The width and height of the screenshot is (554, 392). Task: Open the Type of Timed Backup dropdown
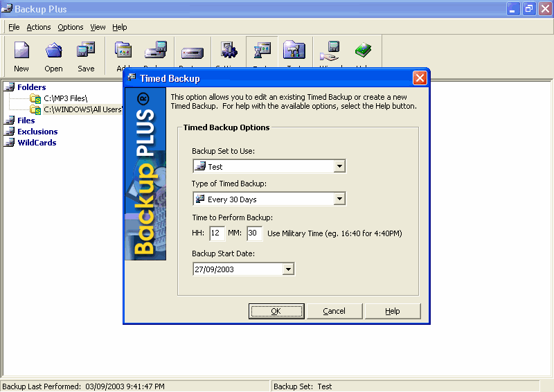(339, 199)
